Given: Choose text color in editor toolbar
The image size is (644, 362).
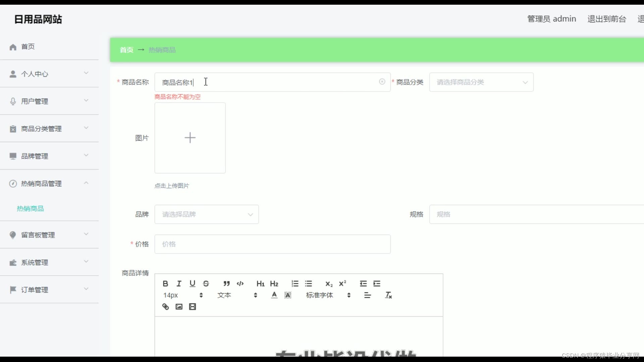Looking at the screenshot, I should coord(274,295).
